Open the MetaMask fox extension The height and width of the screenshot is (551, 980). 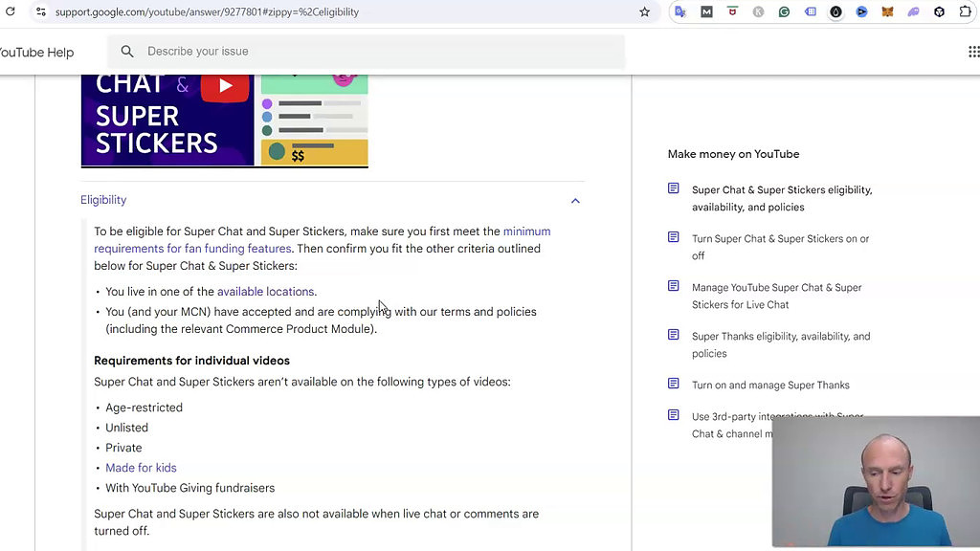[x=887, y=11]
